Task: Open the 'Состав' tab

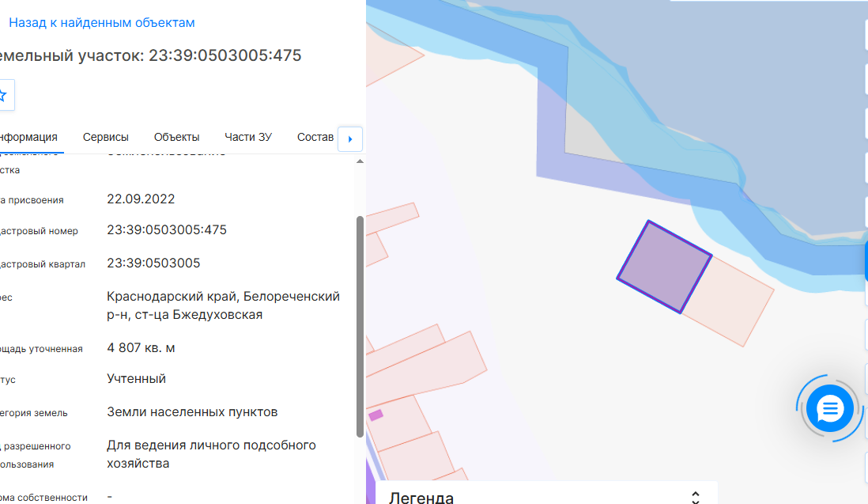Action: pyautogui.click(x=315, y=137)
